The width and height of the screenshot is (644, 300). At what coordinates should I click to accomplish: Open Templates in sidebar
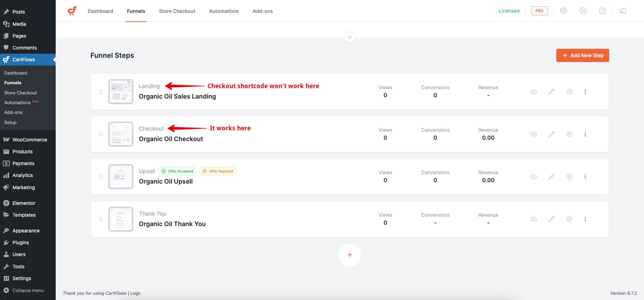point(28,215)
